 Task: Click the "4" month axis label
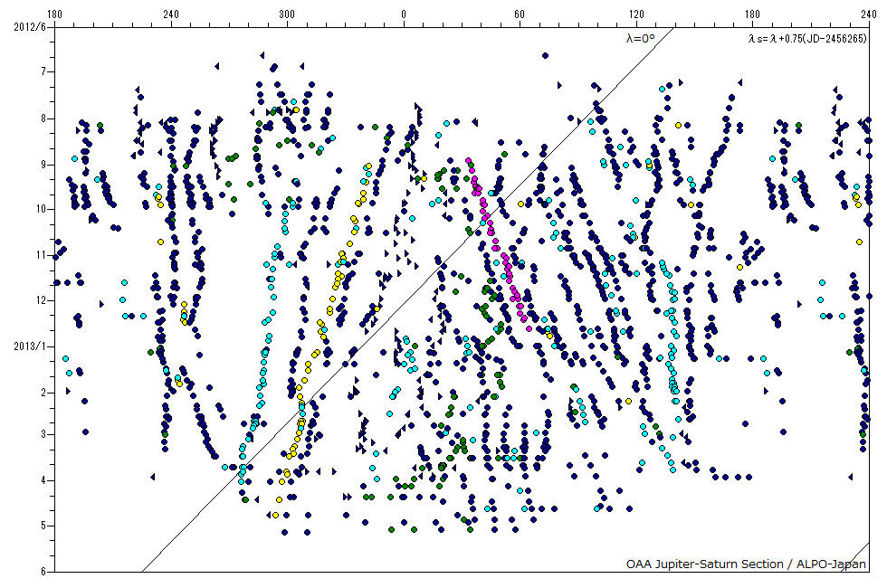point(43,480)
